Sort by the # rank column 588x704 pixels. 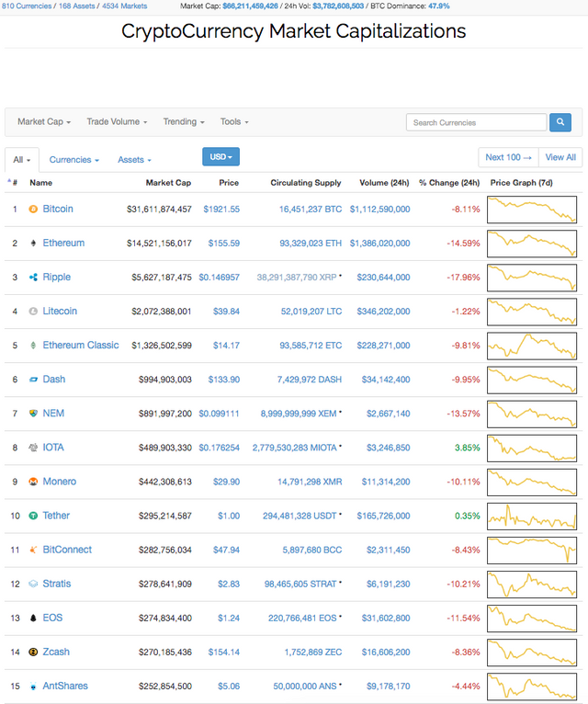pos(13,182)
